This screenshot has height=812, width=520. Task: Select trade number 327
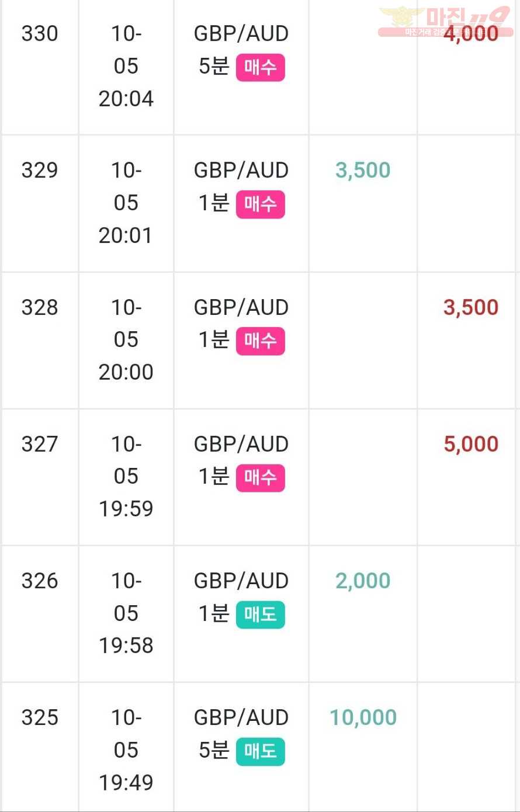pos(40,444)
